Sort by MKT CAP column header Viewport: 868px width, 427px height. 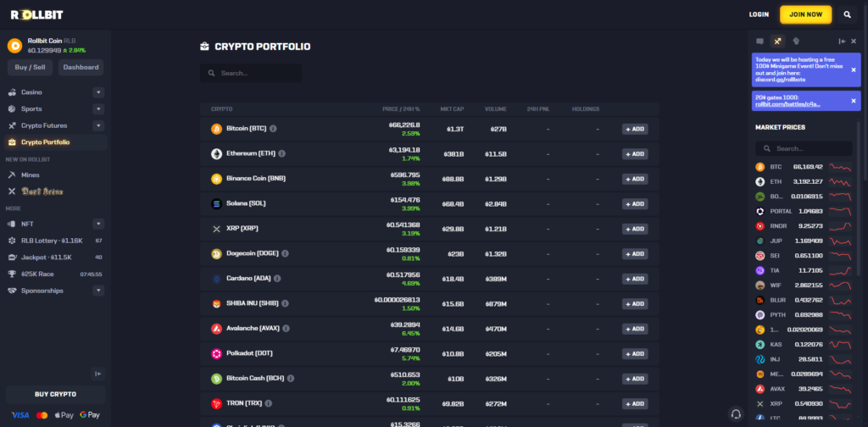452,109
